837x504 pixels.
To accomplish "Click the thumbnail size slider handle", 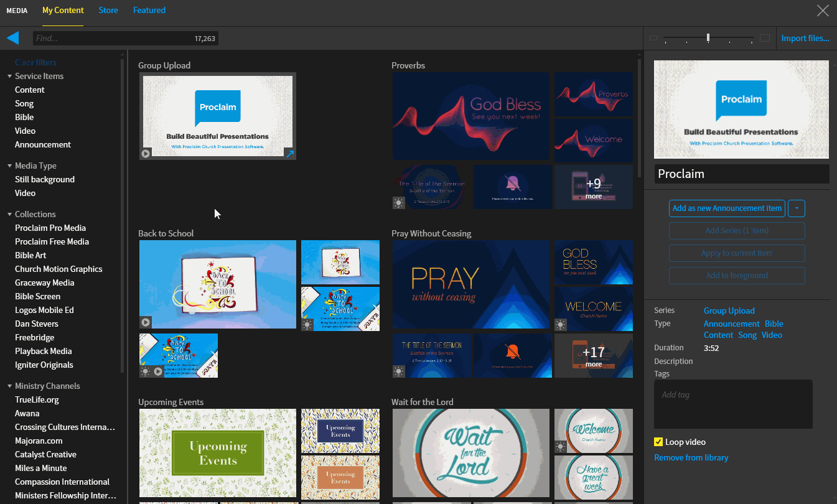I will coord(708,38).
